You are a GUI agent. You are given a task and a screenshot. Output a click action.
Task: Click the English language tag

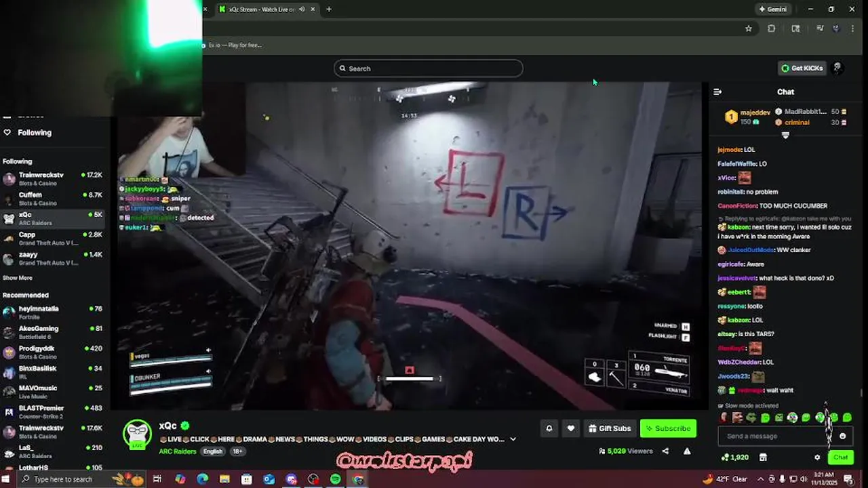212,451
